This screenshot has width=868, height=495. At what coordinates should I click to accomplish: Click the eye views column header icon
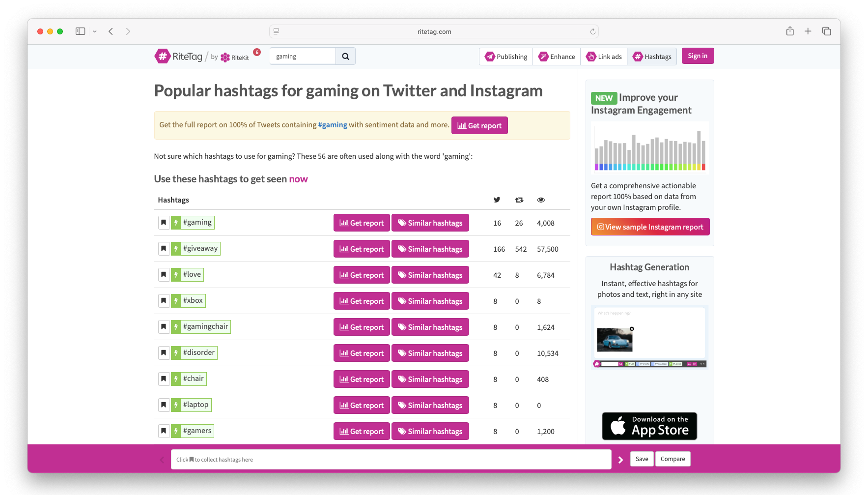point(541,200)
